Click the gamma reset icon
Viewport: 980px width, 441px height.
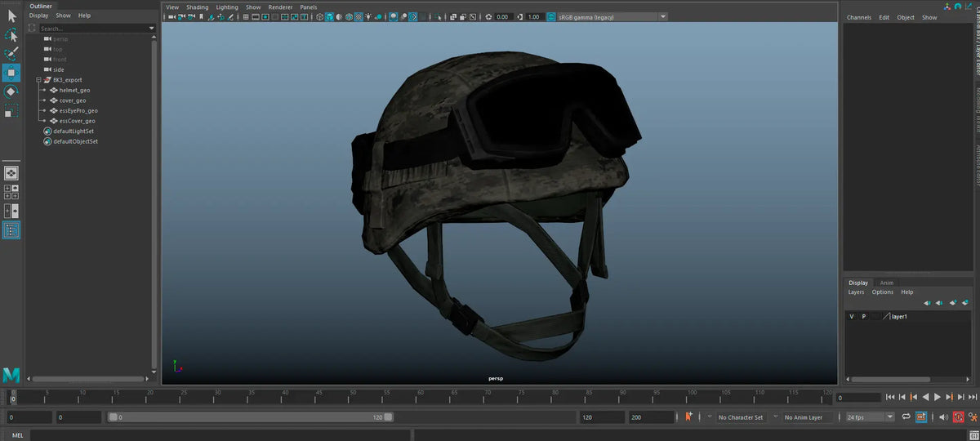520,16
